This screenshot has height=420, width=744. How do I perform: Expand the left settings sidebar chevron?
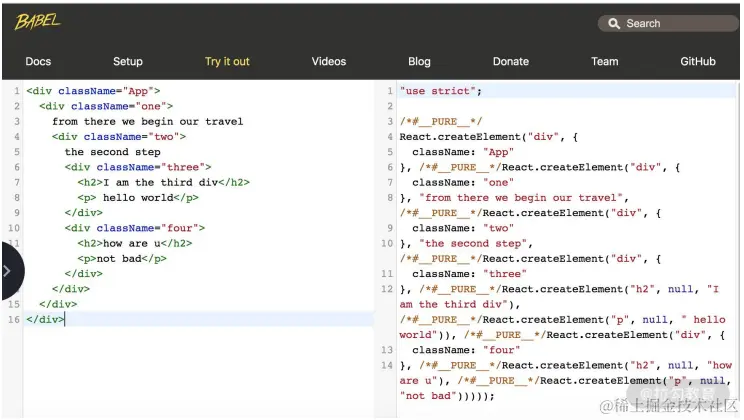(7, 271)
